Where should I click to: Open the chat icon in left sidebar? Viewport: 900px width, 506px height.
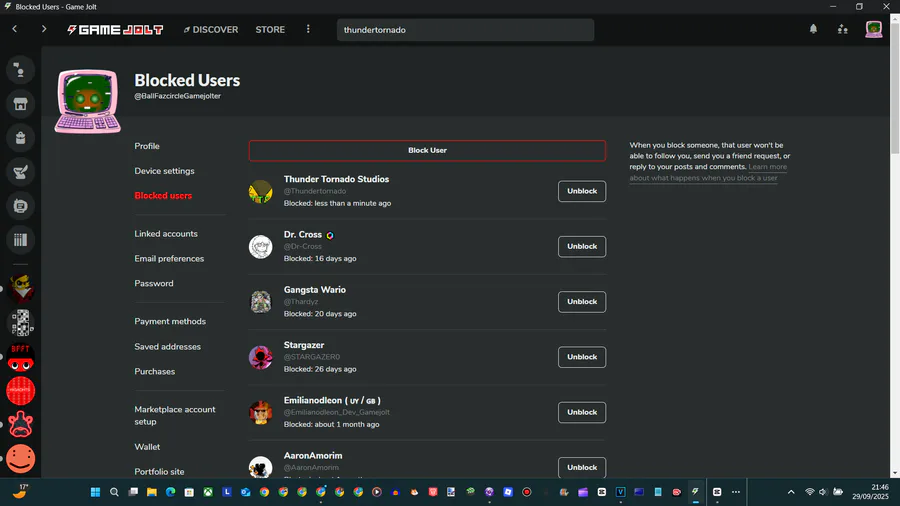[x=20, y=70]
